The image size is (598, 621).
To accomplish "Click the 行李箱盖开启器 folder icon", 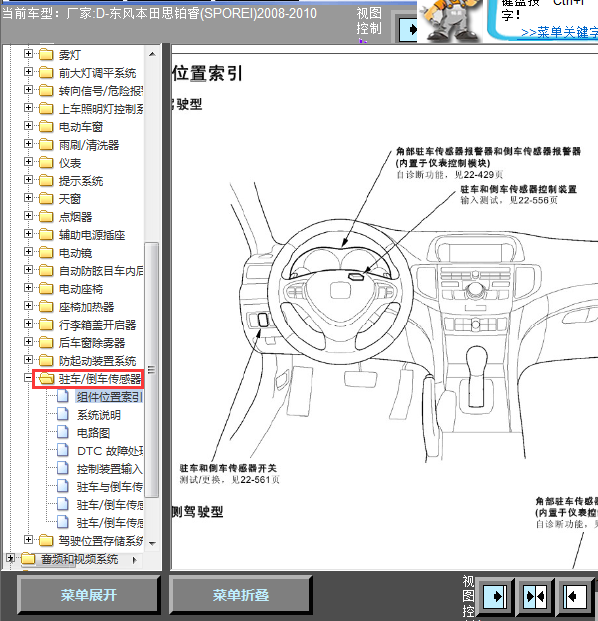I will pyautogui.click(x=46, y=324).
